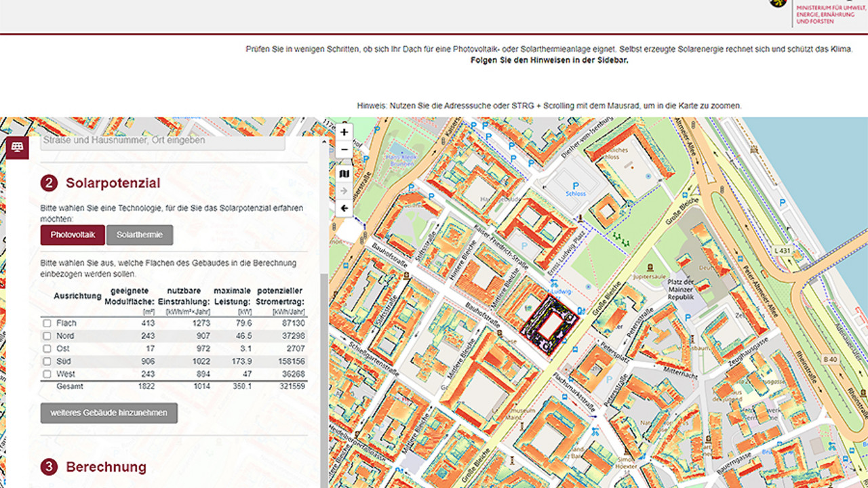868x488 pixels.
Task: Go back to previous map view arrow
Action: [x=344, y=208]
